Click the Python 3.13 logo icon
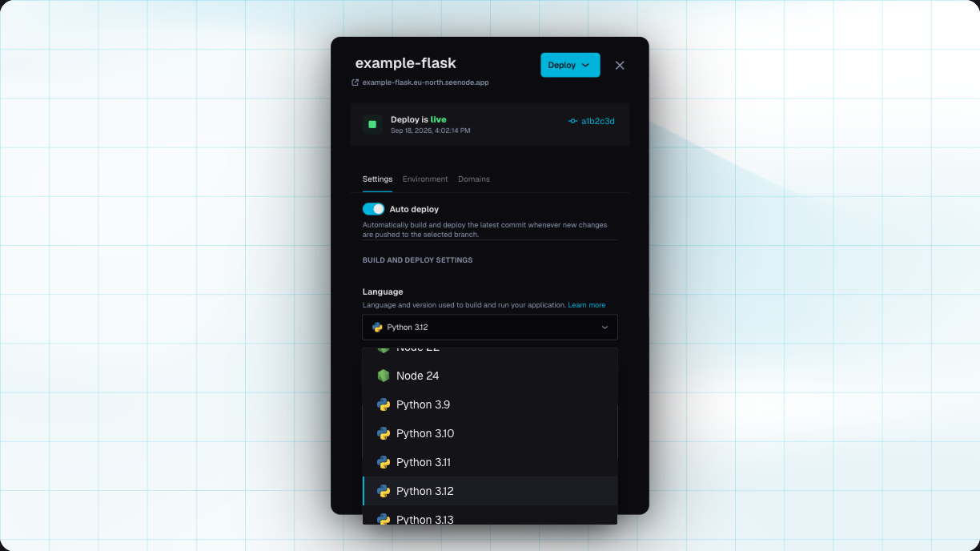 (384, 519)
